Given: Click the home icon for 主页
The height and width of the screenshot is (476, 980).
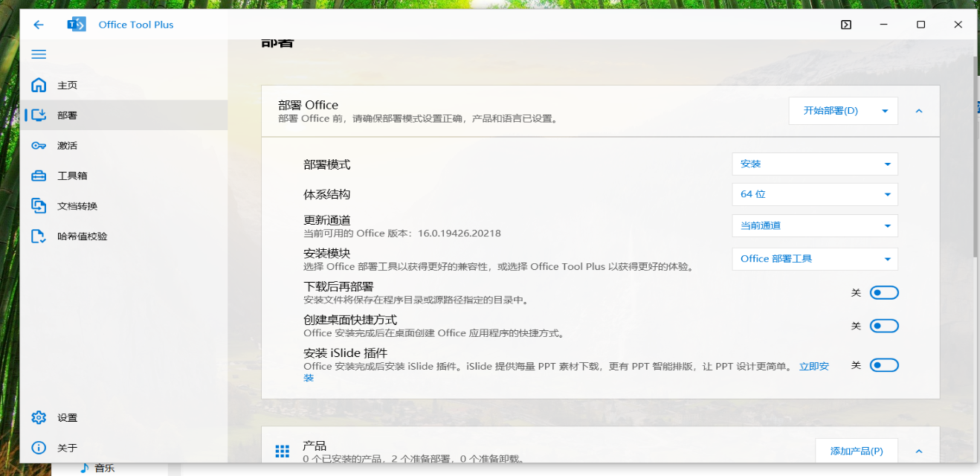Looking at the screenshot, I should pyautogui.click(x=39, y=85).
